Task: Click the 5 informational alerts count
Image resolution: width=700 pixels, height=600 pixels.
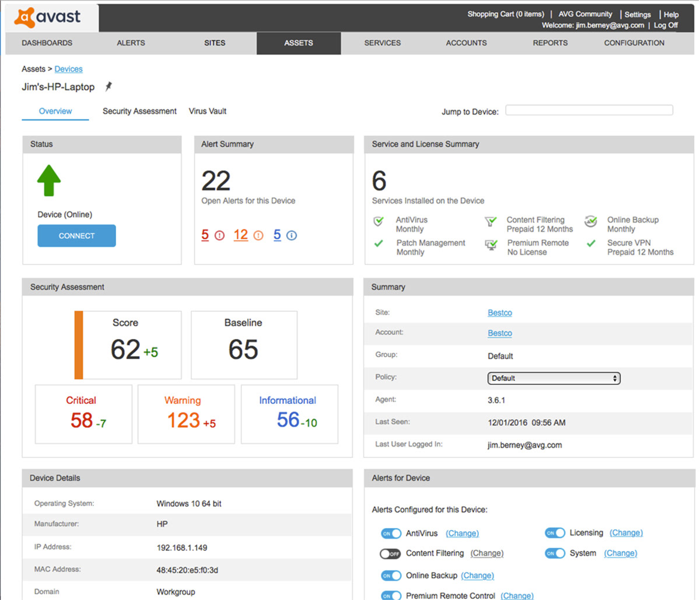Action: coord(277,235)
